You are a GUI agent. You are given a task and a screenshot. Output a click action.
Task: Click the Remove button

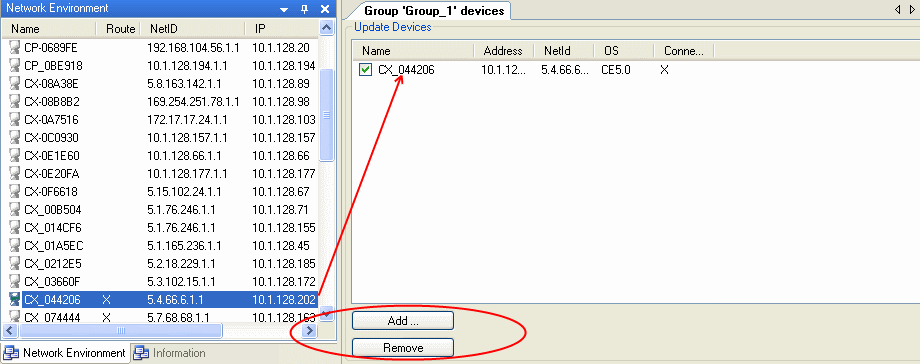pyautogui.click(x=402, y=348)
